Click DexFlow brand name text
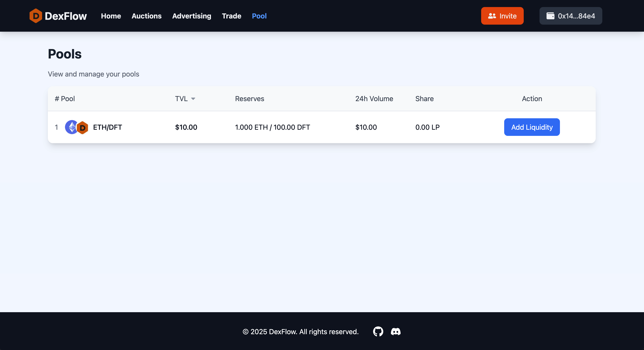The height and width of the screenshot is (350, 644). point(66,16)
